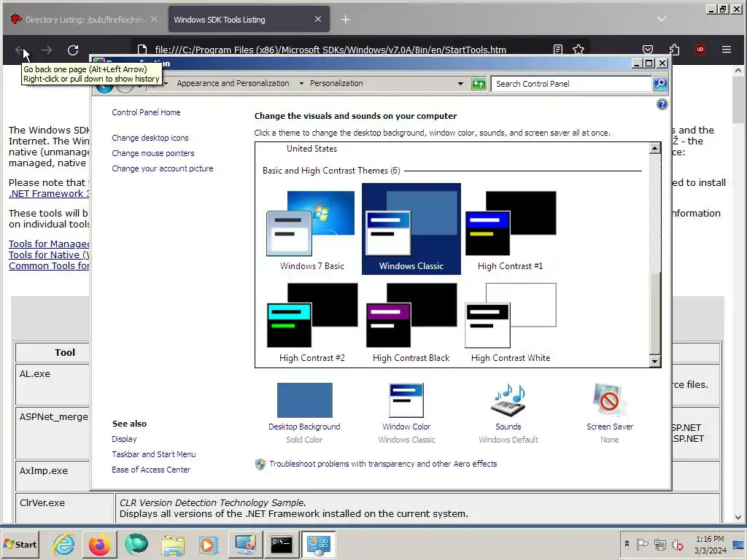Open the Display link under See also
747x560 pixels.
[x=124, y=439]
